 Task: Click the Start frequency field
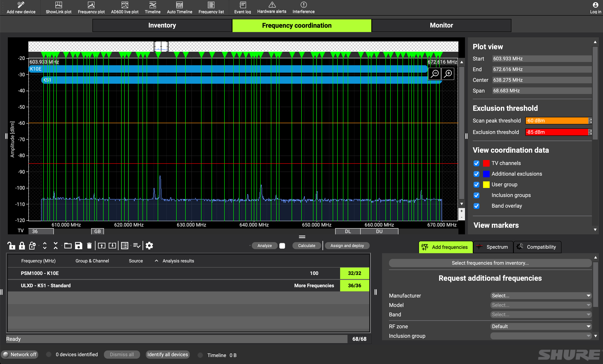(542, 59)
